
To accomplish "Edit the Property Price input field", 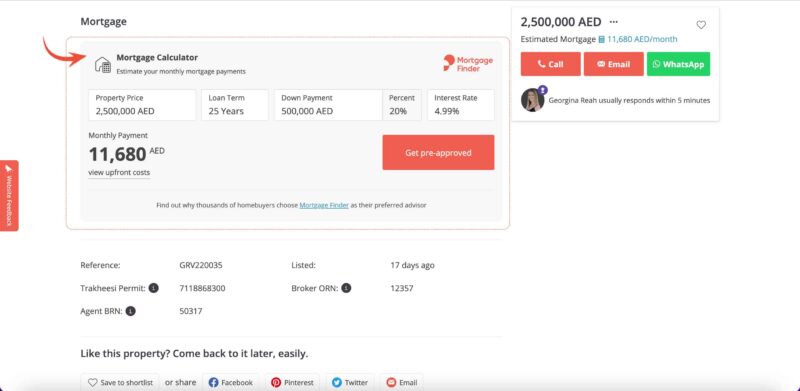I will 142,105.
